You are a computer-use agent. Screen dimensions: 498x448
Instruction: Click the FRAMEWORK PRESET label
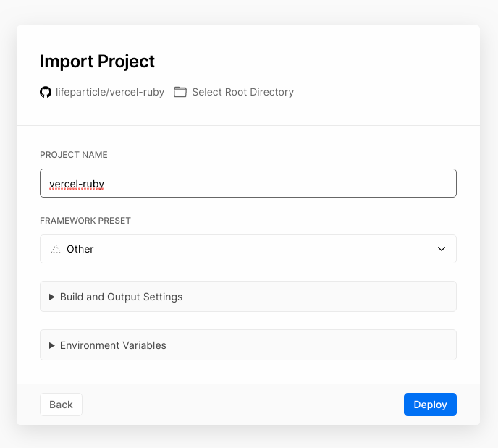pyautogui.click(x=85, y=221)
